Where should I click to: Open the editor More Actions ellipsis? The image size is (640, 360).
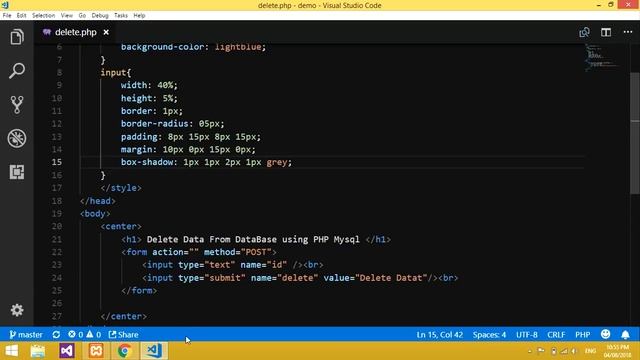(x=628, y=32)
